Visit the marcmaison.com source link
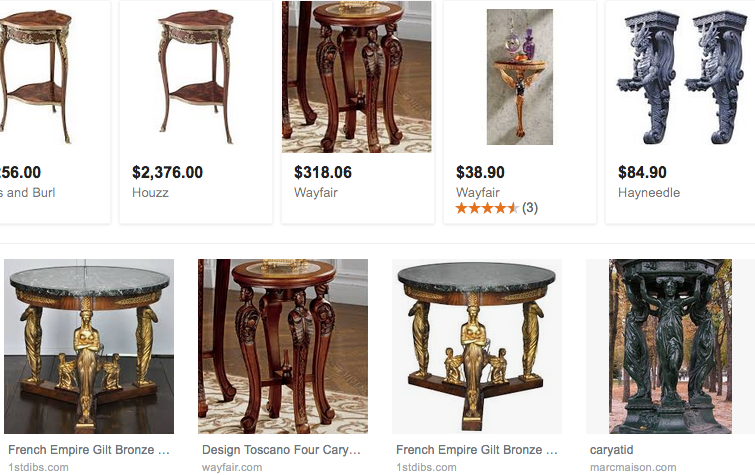 point(633,467)
